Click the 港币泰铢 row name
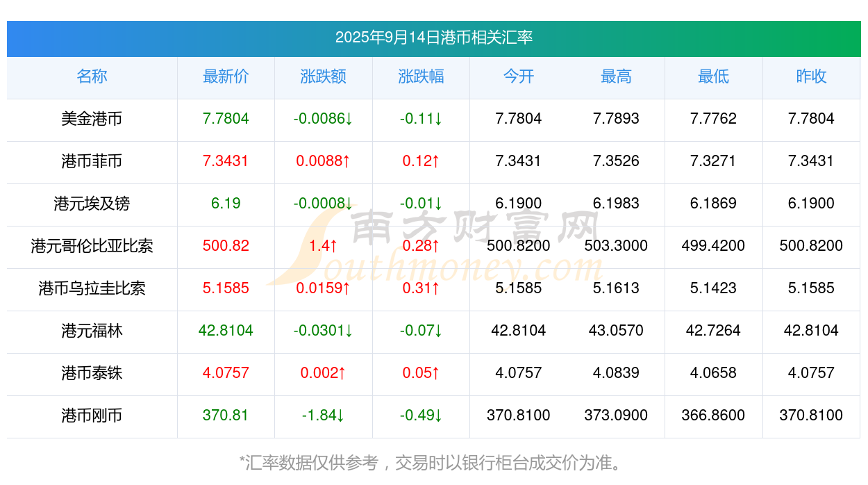The width and height of the screenshot is (868, 485). click(x=92, y=373)
